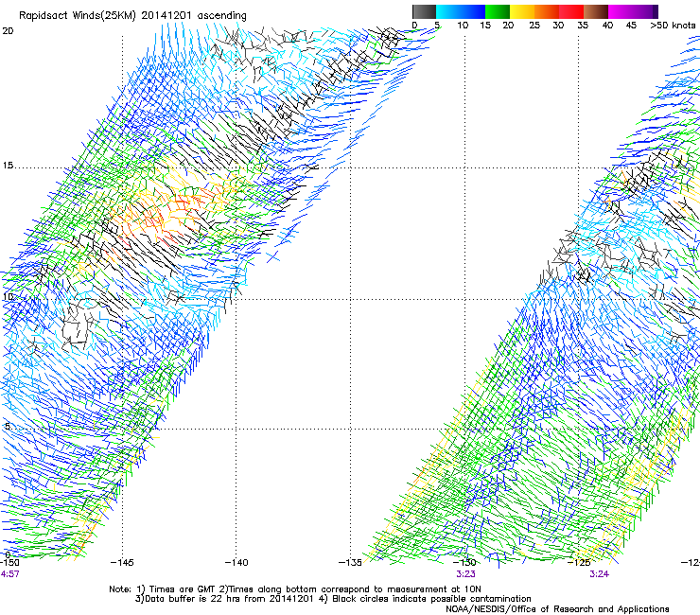Click the longitude label '-140'
Image resolution: width=700 pixels, height=615 pixels.
click(x=236, y=563)
